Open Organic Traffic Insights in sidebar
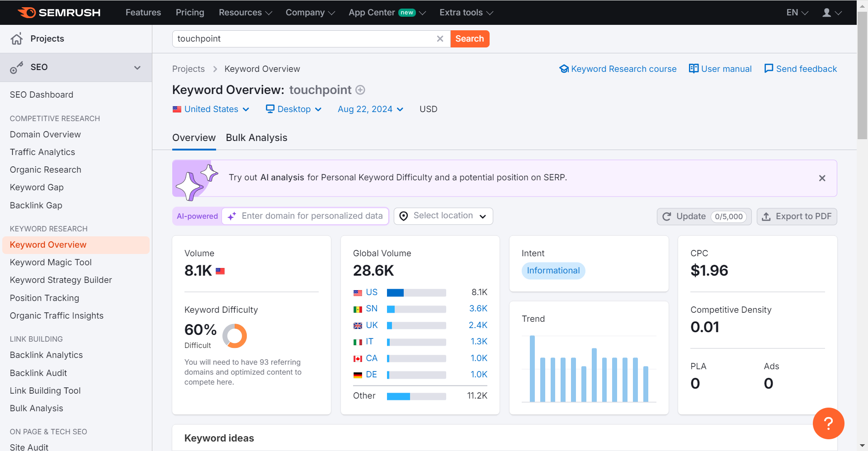 tap(57, 316)
